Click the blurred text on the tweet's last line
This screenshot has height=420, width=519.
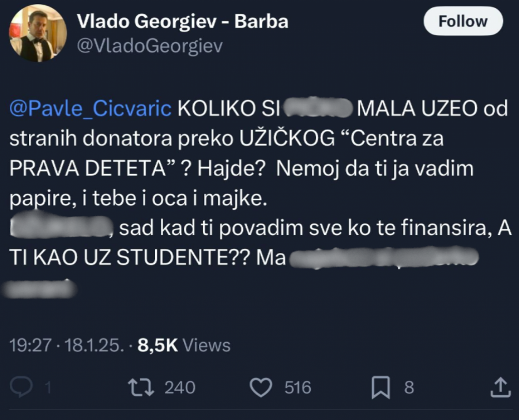pos(40,287)
